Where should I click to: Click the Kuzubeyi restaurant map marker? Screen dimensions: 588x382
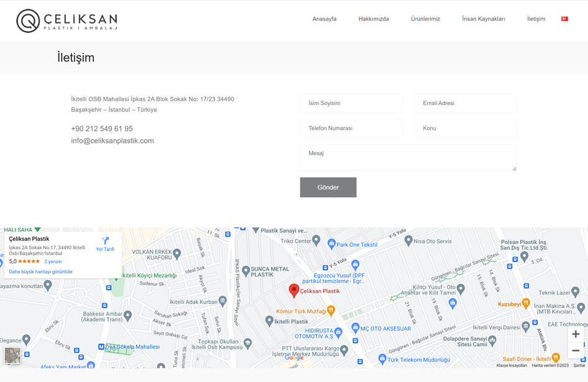point(526,304)
